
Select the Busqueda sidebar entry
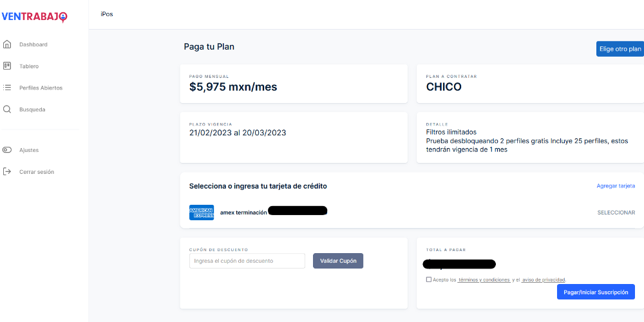pyautogui.click(x=32, y=109)
